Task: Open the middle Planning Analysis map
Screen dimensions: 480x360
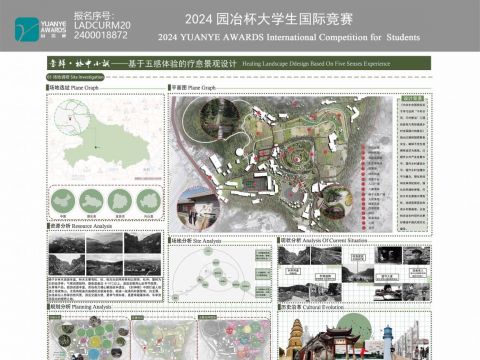Action: click(x=163, y=338)
